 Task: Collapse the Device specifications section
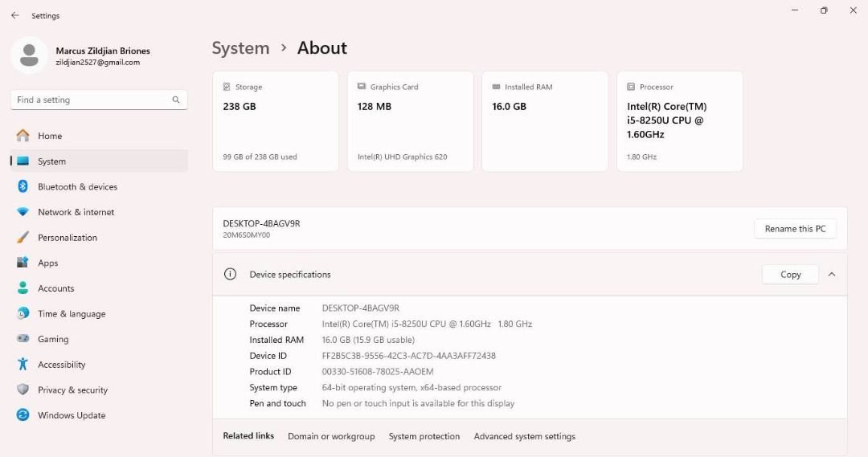(832, 275)
